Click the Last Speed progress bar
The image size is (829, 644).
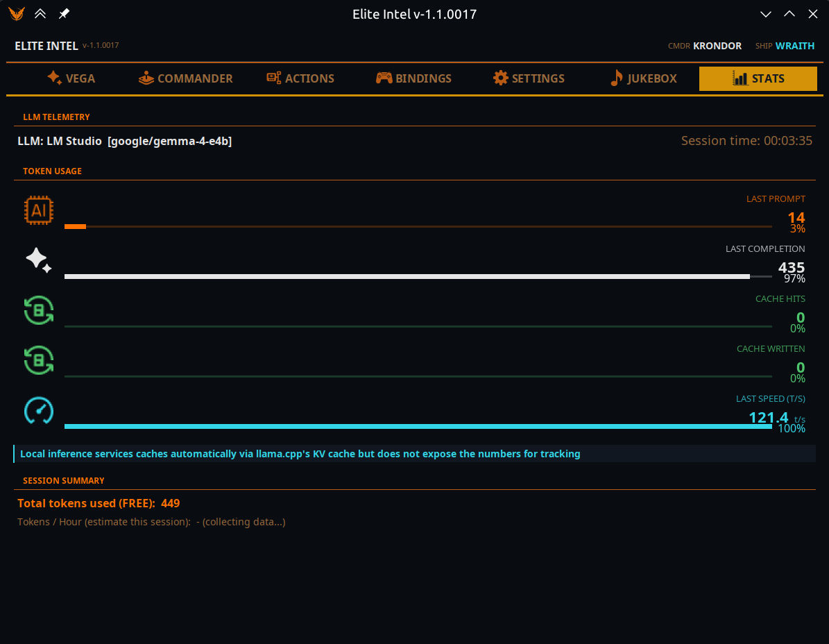coord(418,426)
